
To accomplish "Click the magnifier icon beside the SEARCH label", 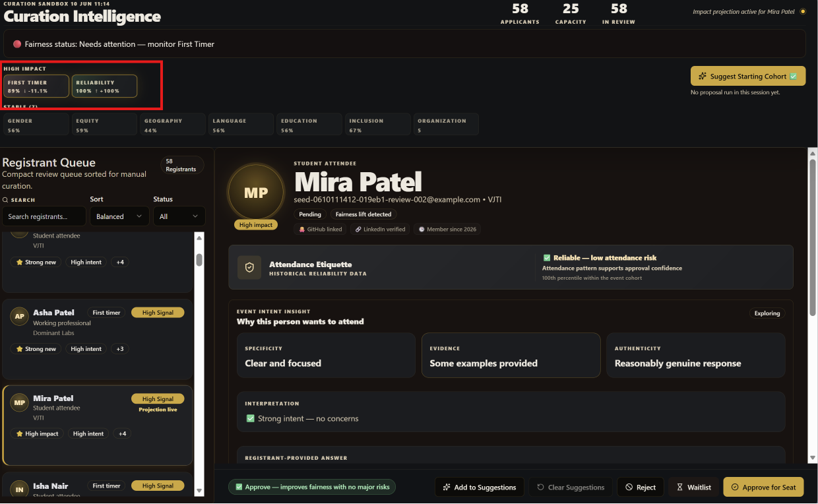I will pyautogui.click(x=5, y=200).
